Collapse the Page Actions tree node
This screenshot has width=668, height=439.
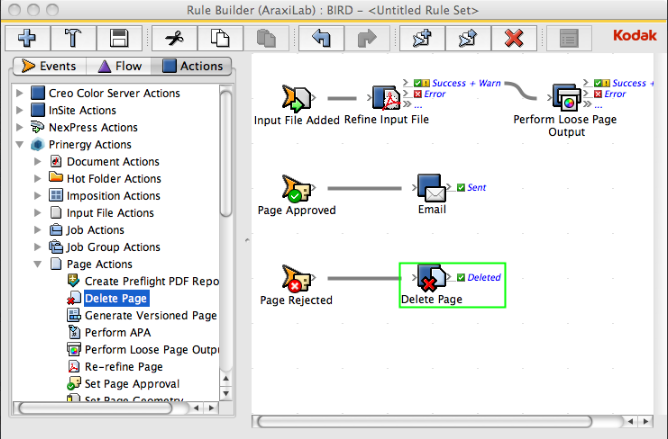click(x=39, y=264)
